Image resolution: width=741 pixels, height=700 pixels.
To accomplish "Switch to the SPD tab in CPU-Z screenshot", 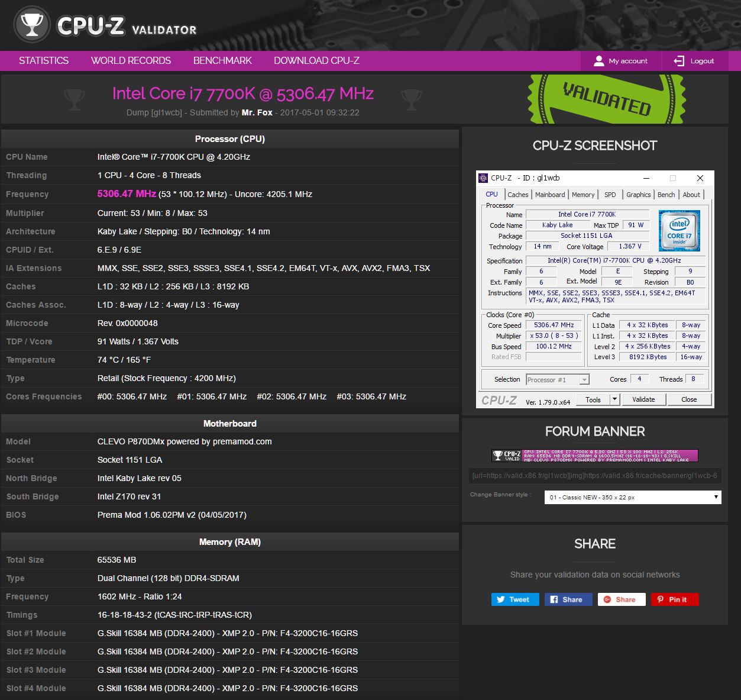I will [x=610, y=195].
